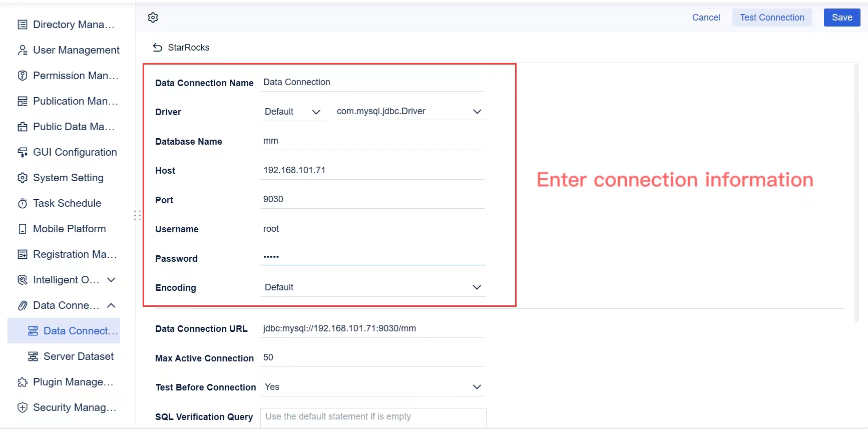This screenshot has height=429, width=868.
Task: Open GUI Configuration in the sidebar
Action: (75, 152)
